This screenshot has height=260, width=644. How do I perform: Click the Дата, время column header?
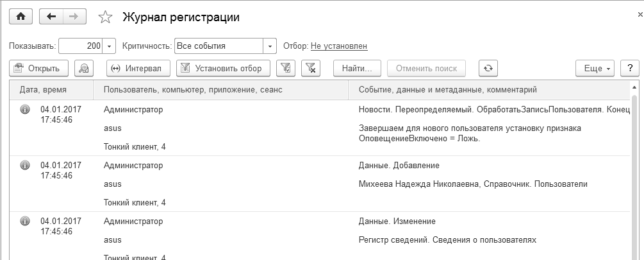pyautogui.click(x=44, y=89)
